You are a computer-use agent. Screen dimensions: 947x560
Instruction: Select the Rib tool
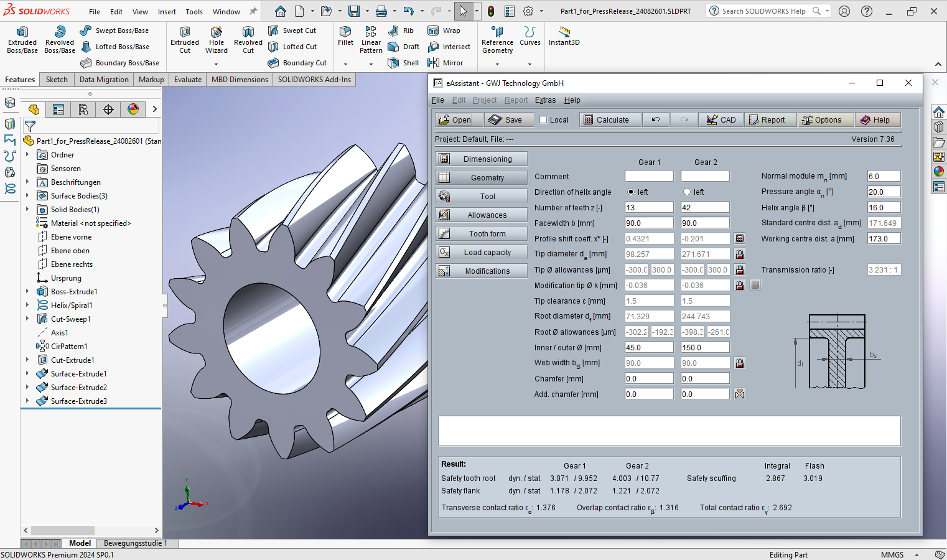click(x=402, y=30)
